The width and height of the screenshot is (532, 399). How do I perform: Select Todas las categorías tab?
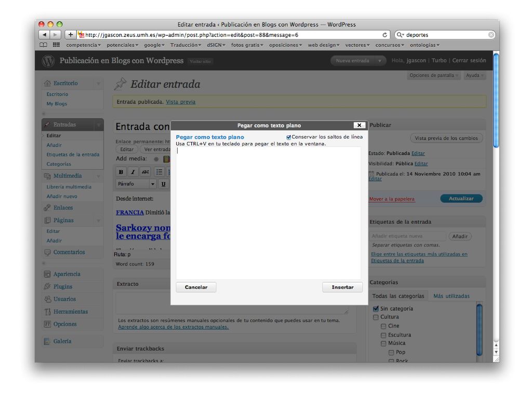tap(398, 296)
